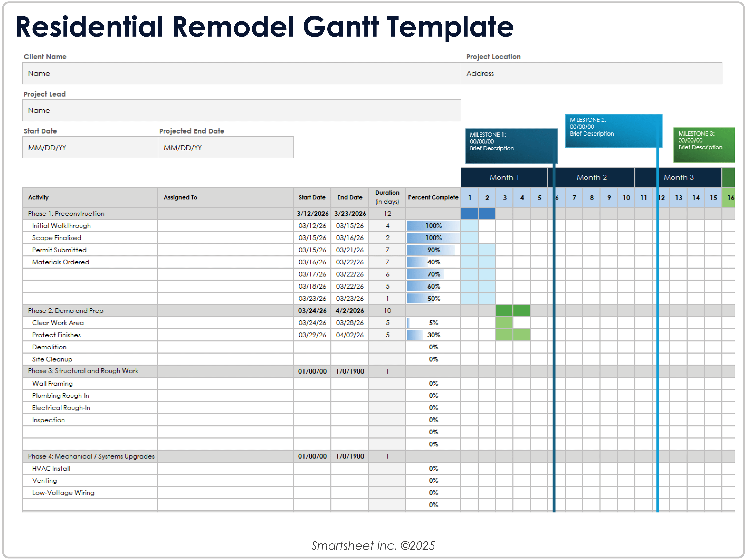Click the Client Name input field
This screenshot has height=560, width=747.
tap(241, 73)
